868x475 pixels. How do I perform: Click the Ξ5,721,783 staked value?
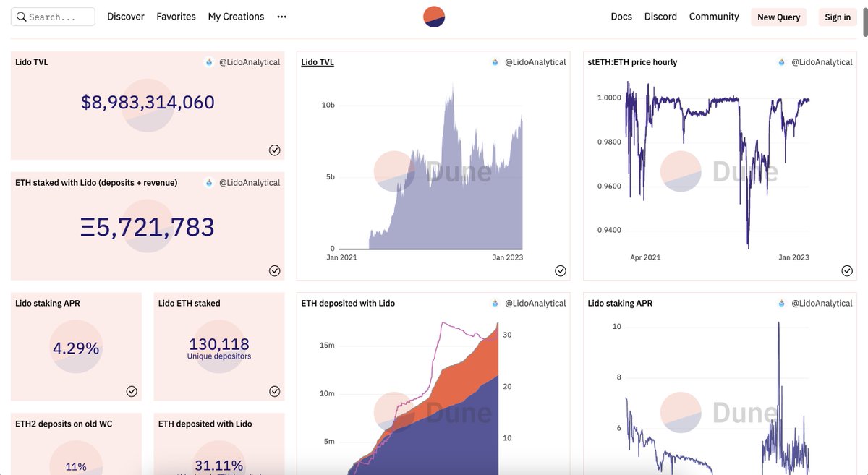148,227
